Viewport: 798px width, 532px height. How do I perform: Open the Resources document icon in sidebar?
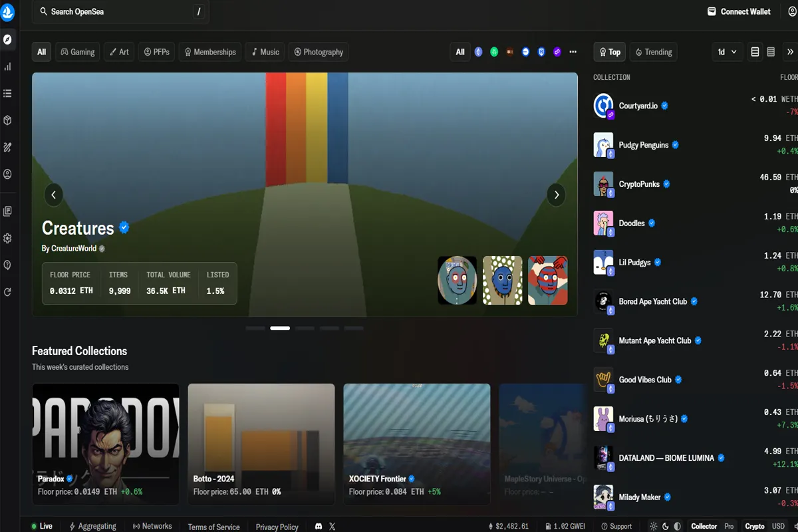click(8, 211)
